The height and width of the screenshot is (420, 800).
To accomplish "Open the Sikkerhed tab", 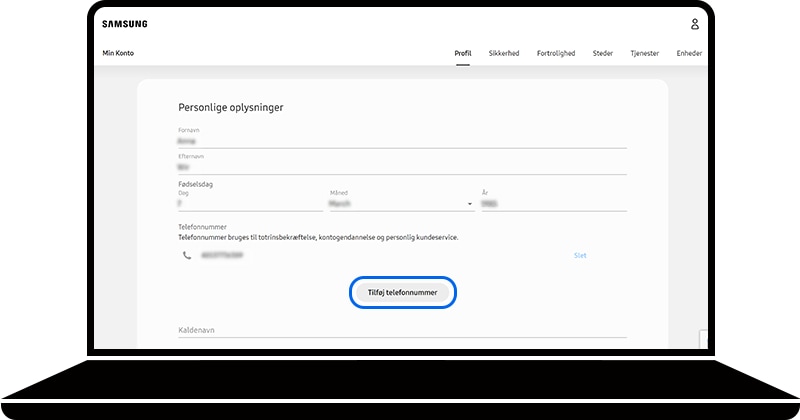I will point(504,53).
